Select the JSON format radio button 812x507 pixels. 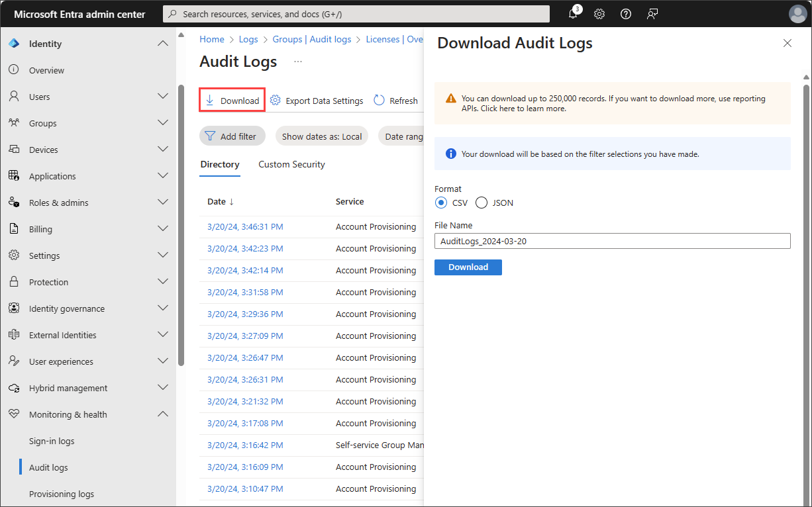pos(482,203)
